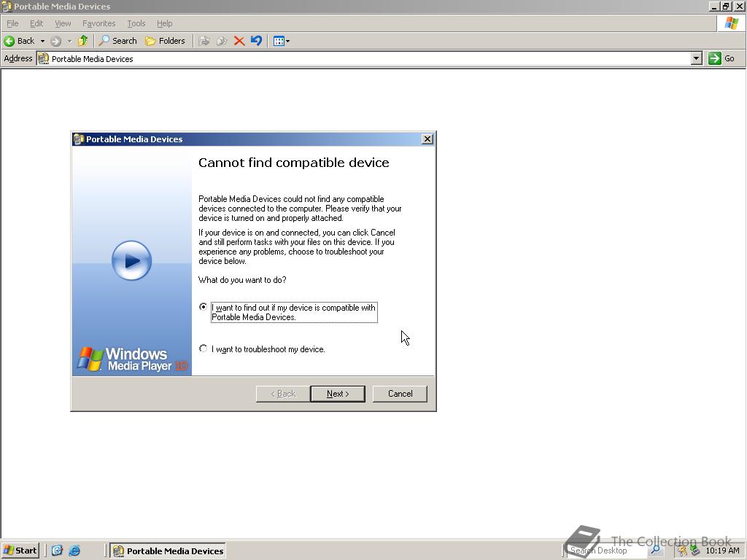Show the Folders pane
Screen dimensions: 747x560
pos(165,41)
